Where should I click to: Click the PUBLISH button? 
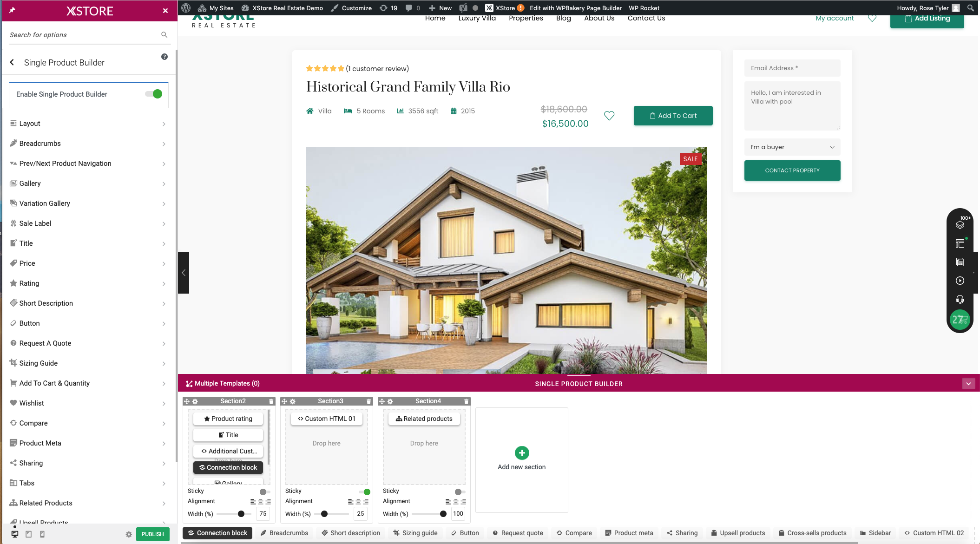152,534
